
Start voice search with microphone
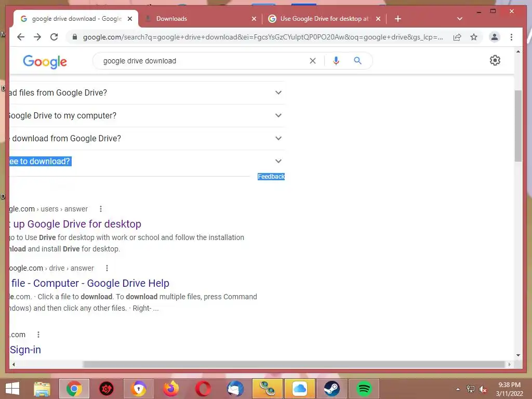coord(336,61)
